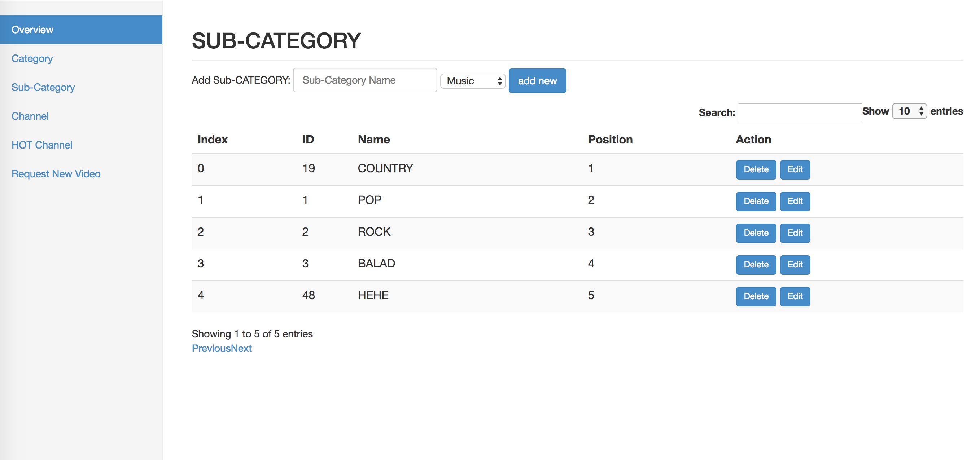The image size is (980, 460).
Task: Select Sub-Category sidebar link
Action: tap(43, 88)
